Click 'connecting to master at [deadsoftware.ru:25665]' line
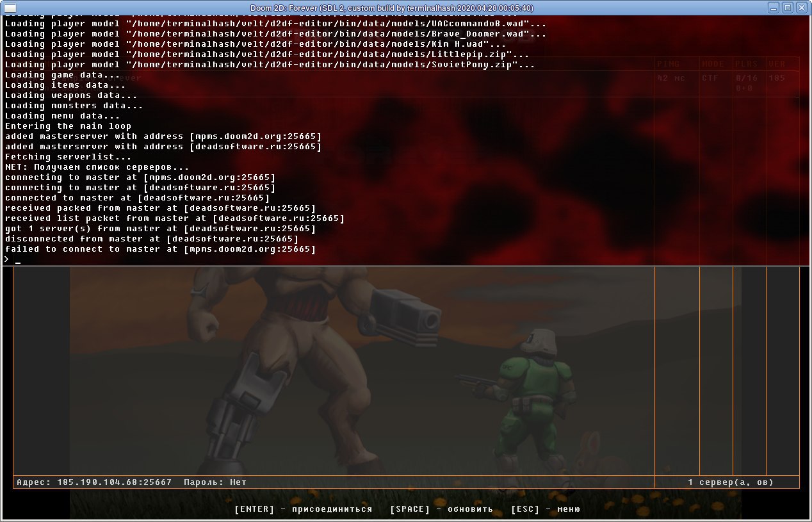This screenshot has width=812, height=522. click(140, 188)
